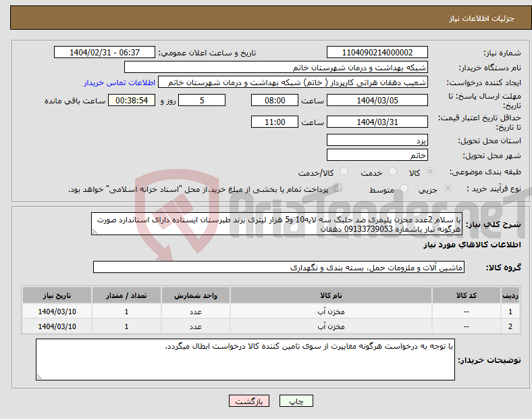Click the need number field 1104090214000002
The width and height of the screenshot is (532, 419).
377,52
